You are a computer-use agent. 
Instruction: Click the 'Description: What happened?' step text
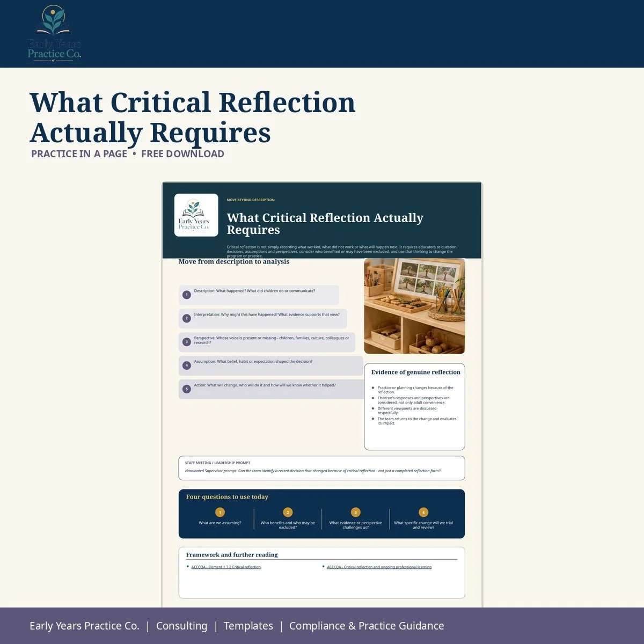pos(254,291)
